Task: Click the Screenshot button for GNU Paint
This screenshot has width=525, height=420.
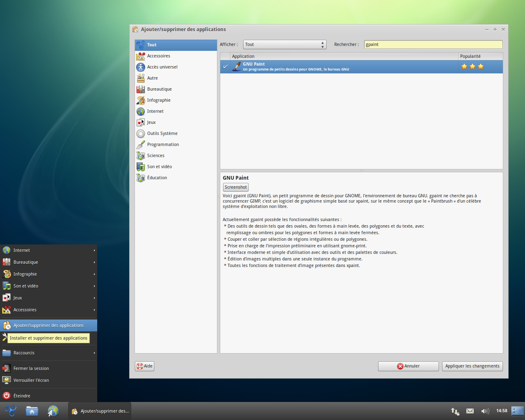Action: click(235, 187)
